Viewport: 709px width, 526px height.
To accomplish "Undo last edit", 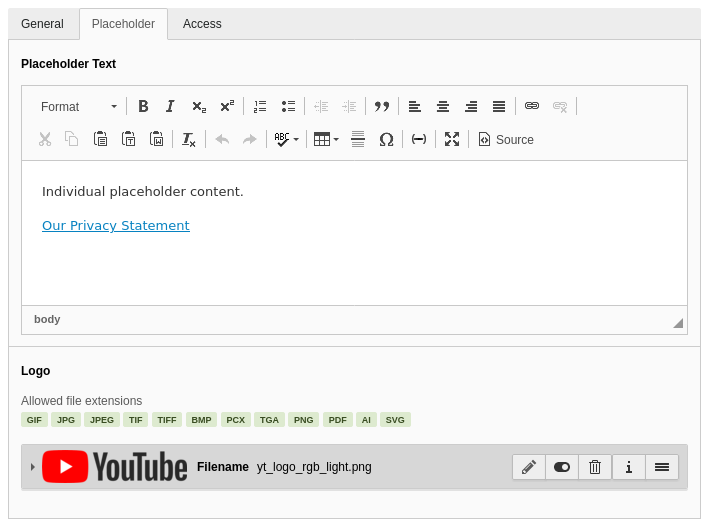I will pos(222,139).
